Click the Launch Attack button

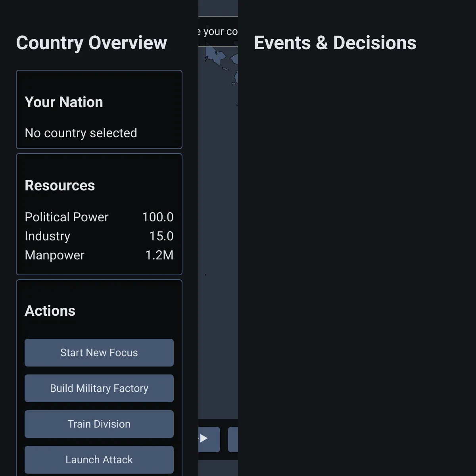click(99, 460)
